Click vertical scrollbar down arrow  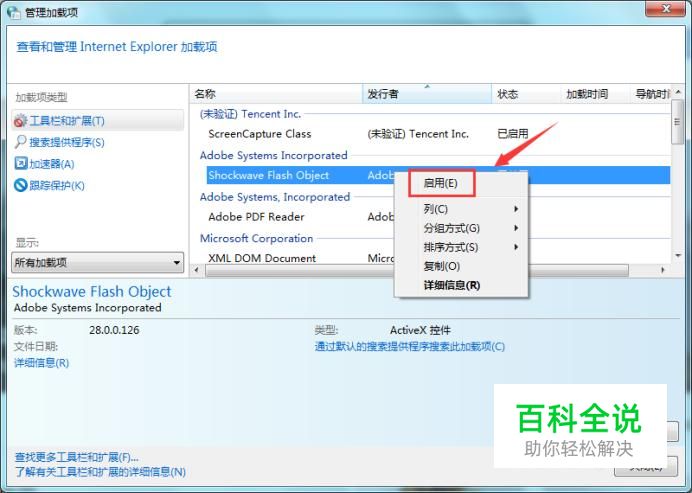pos(678,256)
